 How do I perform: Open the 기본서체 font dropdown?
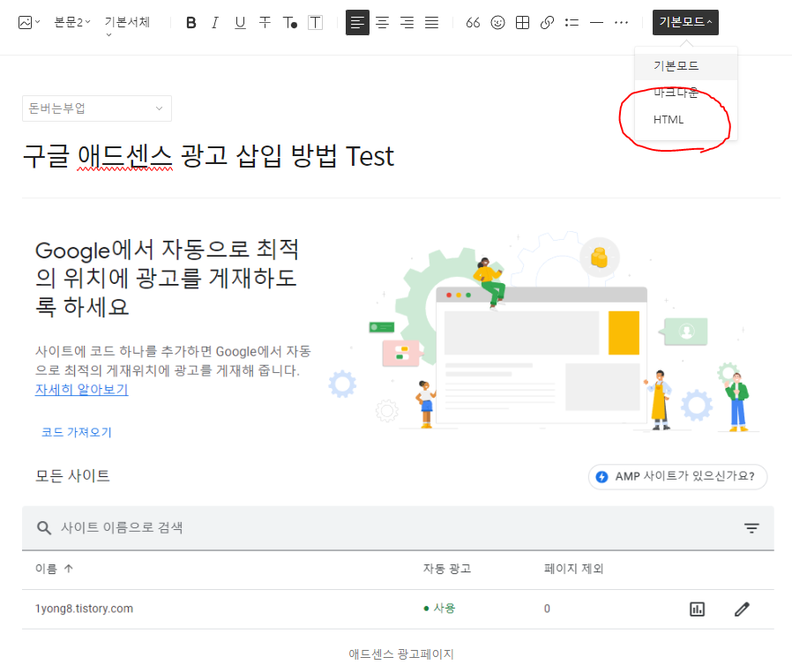click(x=127, y=26)
